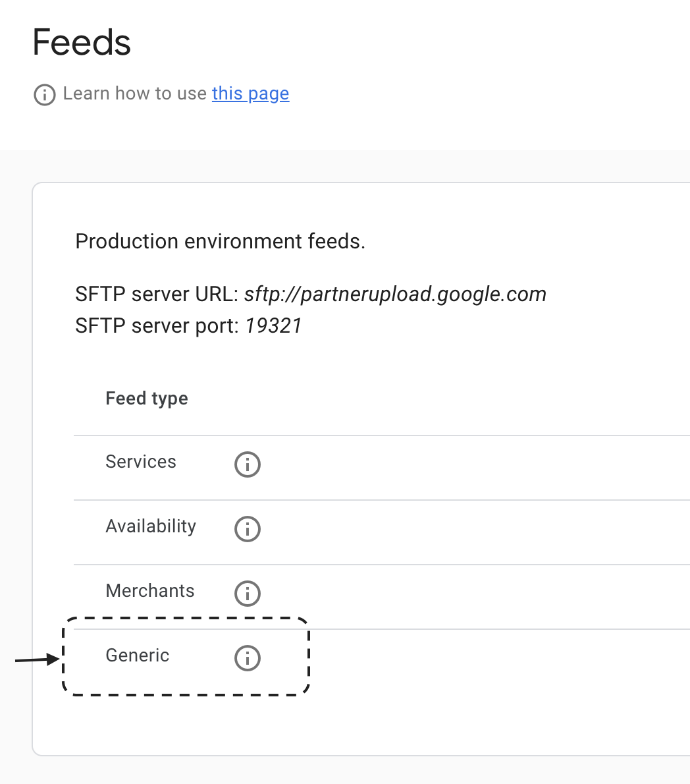Click the Feeds page heading
Viewport: 690px width, 784px height.
tap(82, 42)
